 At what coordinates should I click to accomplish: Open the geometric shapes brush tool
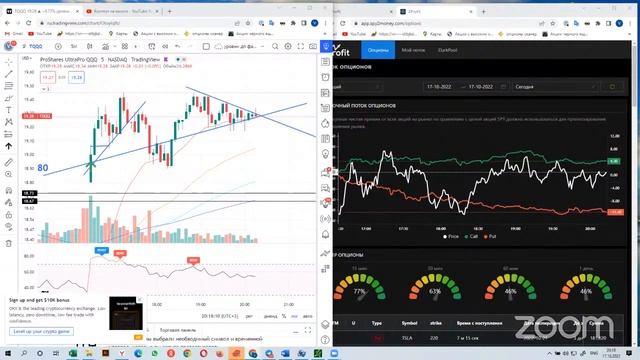tap(9, 98)
